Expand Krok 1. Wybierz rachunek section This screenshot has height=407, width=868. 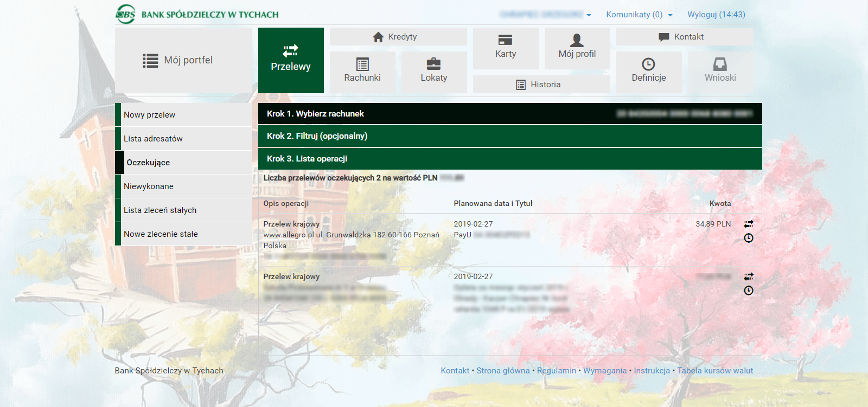(510, 114)
